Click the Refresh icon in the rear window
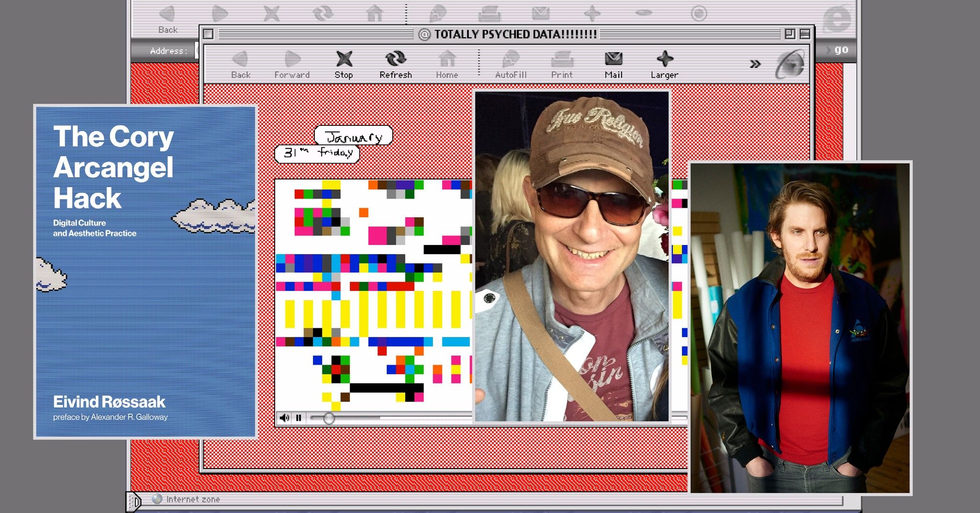 pos(323,14)
